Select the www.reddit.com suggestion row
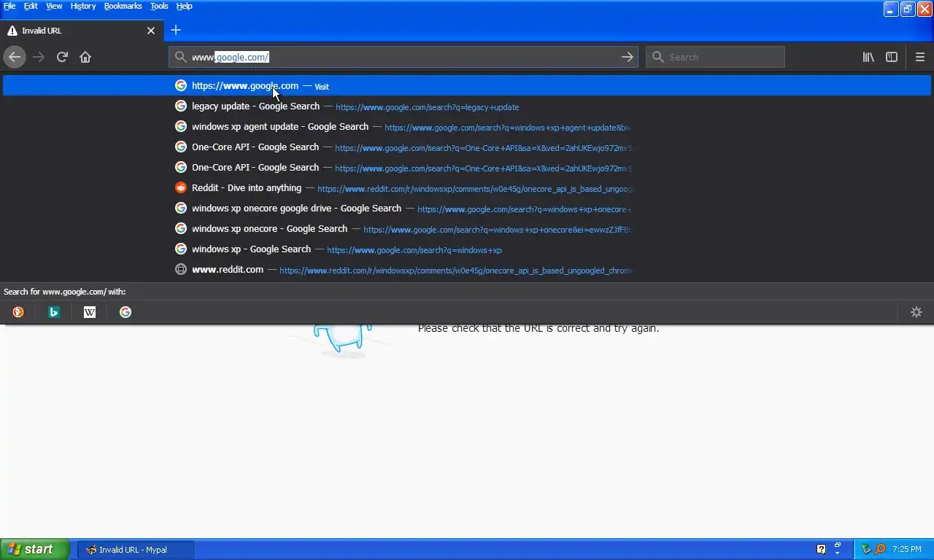Viewport: 934px width, 560px height. 467,269
